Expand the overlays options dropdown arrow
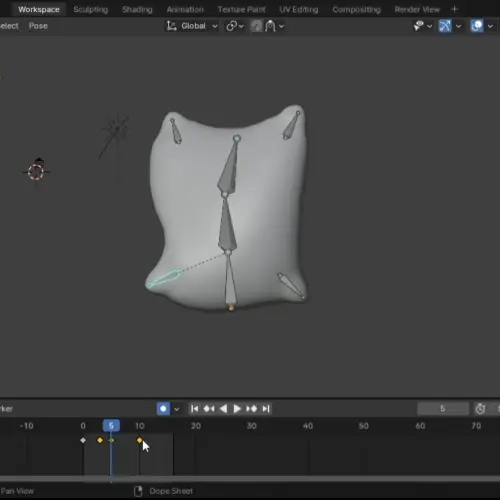The width and height of the screenshot is (500, 500). coord(490,26)
